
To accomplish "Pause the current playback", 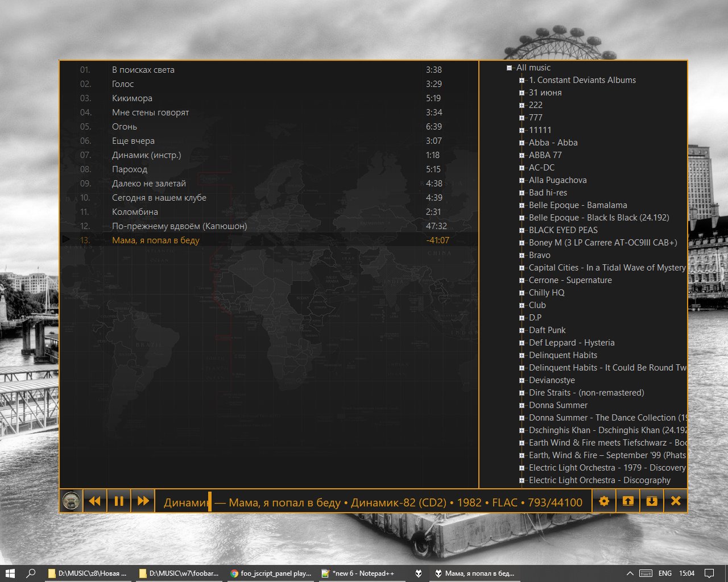I will click(119, 501).
